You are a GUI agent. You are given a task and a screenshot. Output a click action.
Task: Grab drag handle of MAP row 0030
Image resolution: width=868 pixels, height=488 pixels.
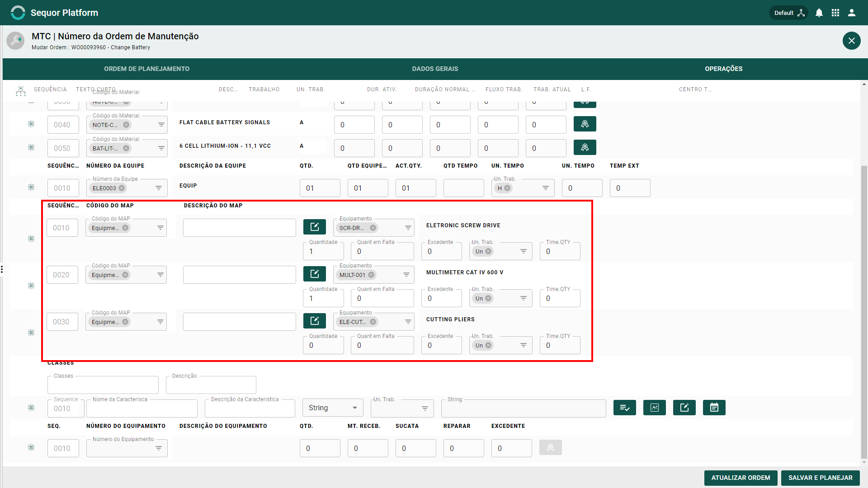pos(31,333)
